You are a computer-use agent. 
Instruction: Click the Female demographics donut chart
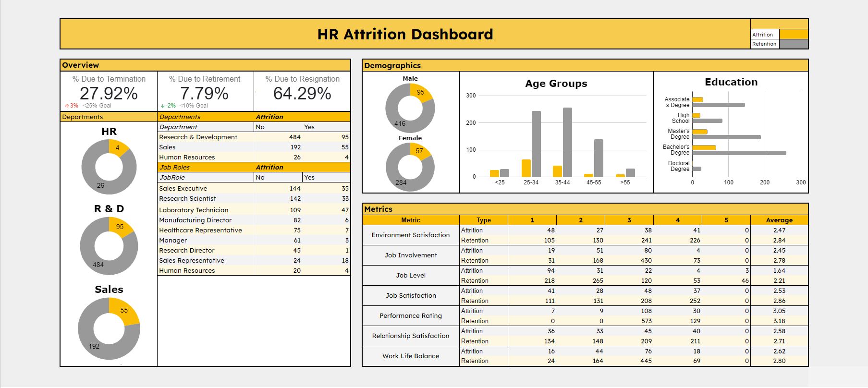410,167
